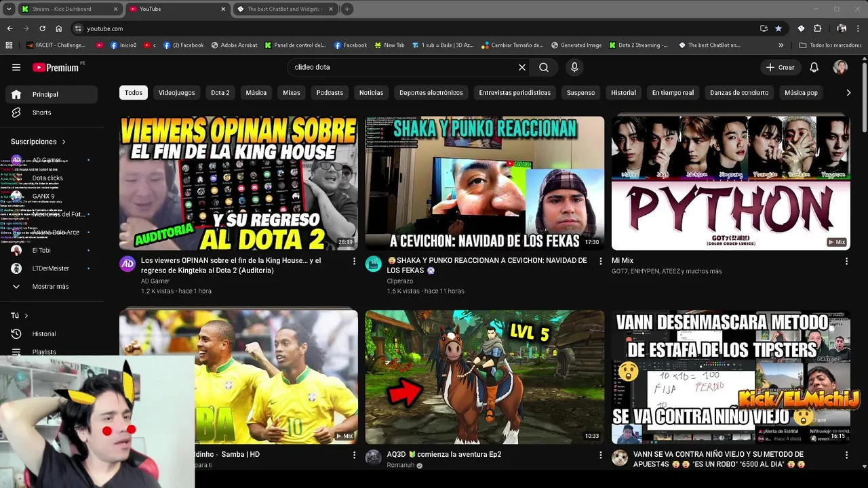Open the AD Gamer channel avatar

pos(127,264)
